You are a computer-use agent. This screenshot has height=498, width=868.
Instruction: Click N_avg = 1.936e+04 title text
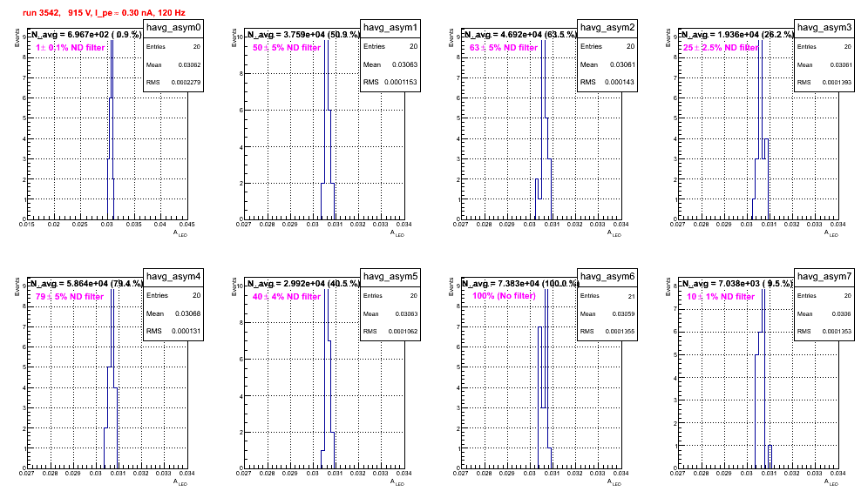pos(736,34)
